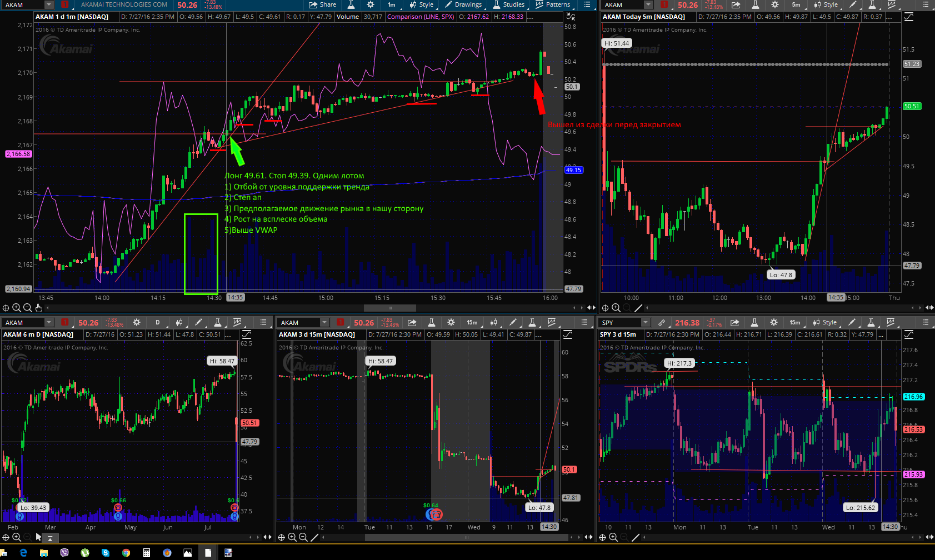Open chart settings gear in AKAM 1m chart
This screenshot has height=560, width=935.
coord(371,4)
